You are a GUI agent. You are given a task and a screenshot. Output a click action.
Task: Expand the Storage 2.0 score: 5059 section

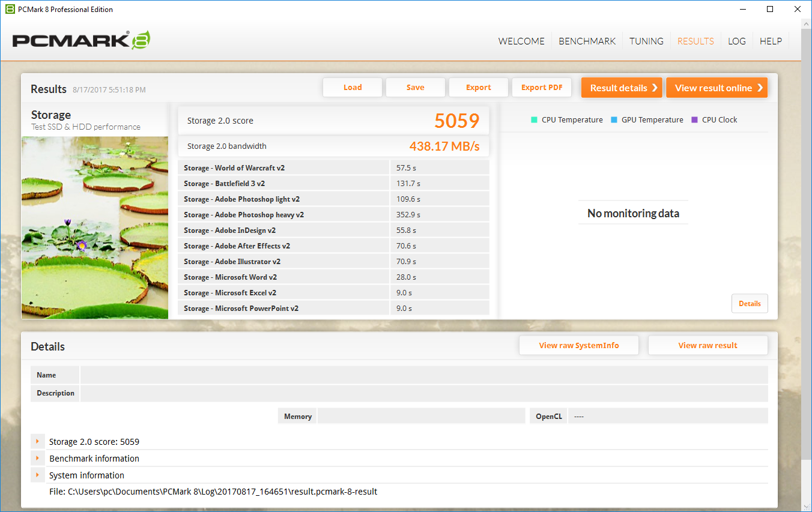(37, 441)
